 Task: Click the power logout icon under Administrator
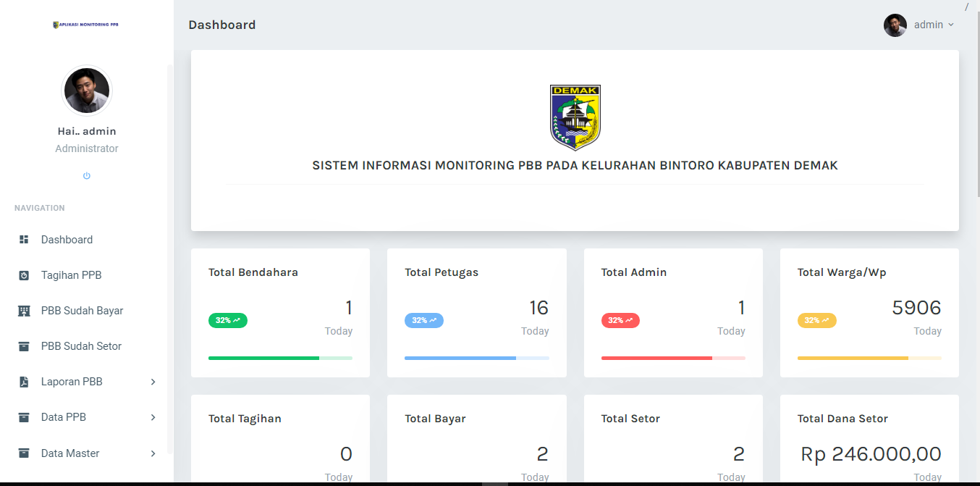[x=87, y=176]
